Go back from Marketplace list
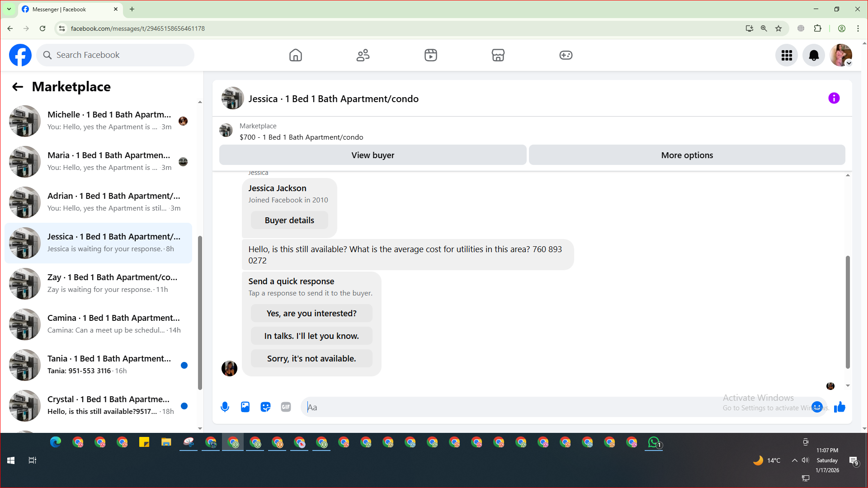The image size is (868, 488). point(18,87)
